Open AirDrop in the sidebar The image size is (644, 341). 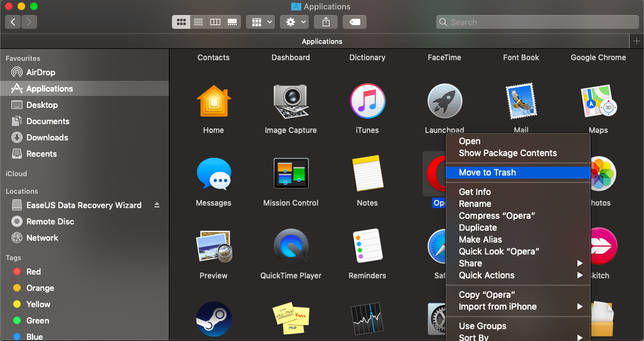(84, 72)
